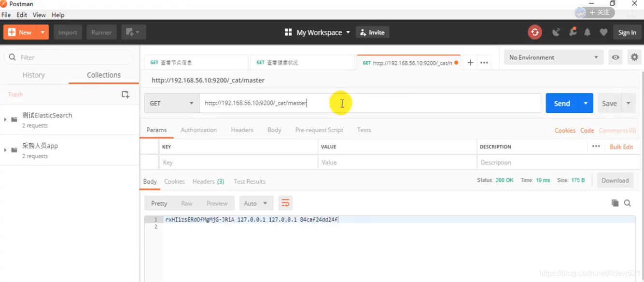
Task: Open the Tests tab
Action: point(364,130)
